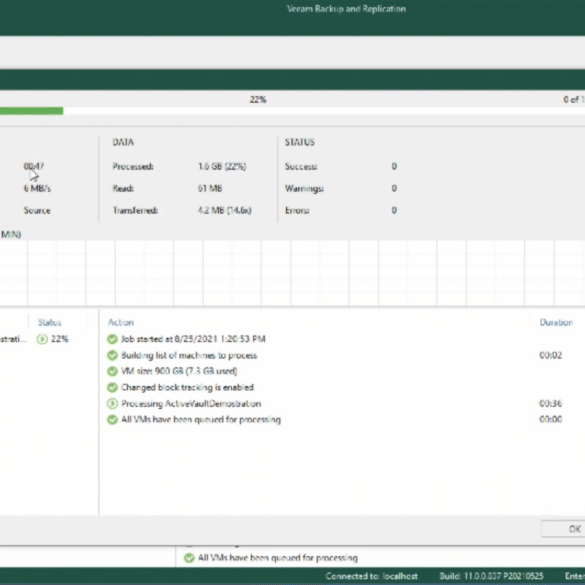Click the Read value '61 MB'

(x=210, y=188)
